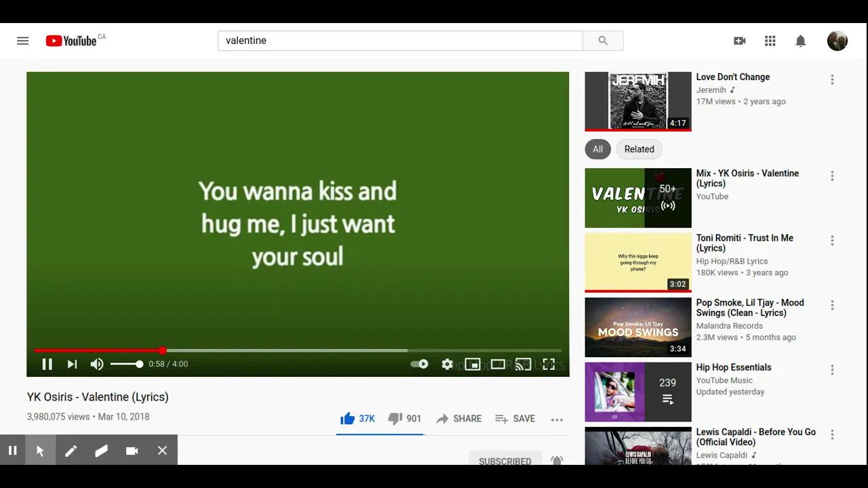Open options for Love Don't Change

[832, 80]
